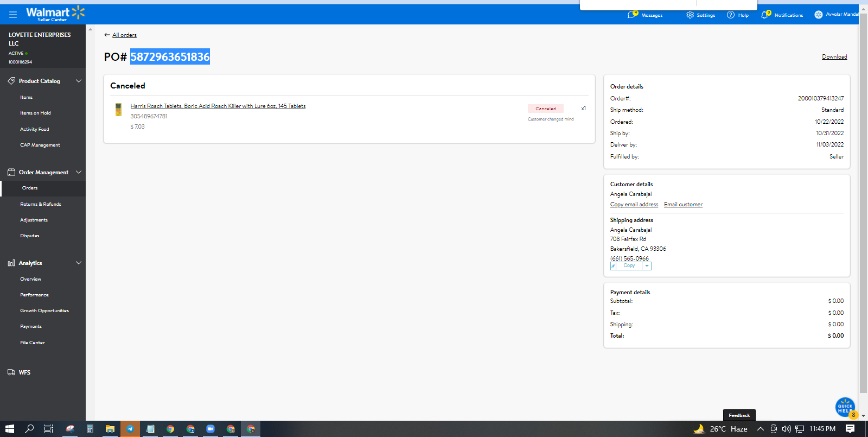Open Payments page
Screen dimensions: 868x437
pyautogui.click(x=31, y=326)
